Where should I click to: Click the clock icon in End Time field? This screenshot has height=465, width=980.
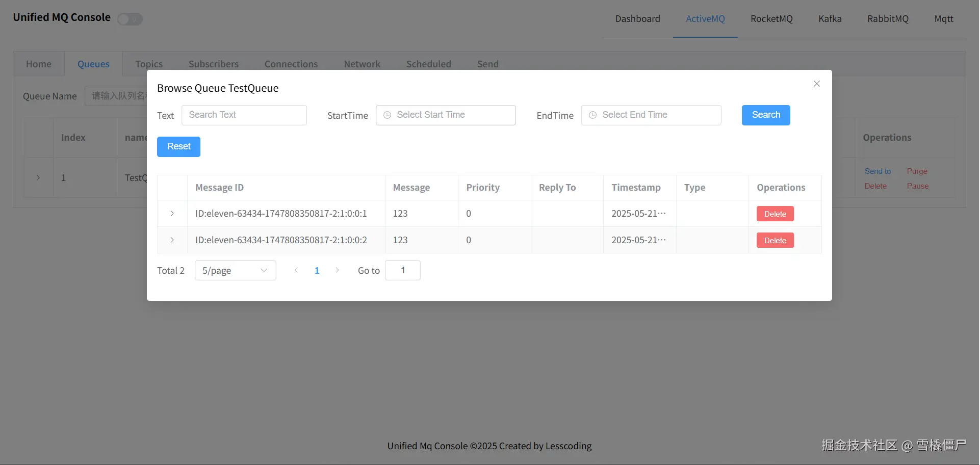click(592, 115)
